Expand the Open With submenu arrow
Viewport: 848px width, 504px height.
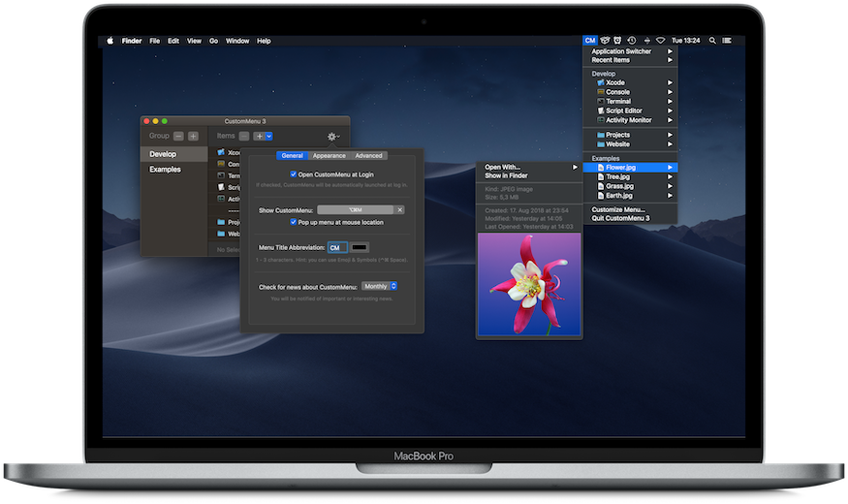point(575,167)
